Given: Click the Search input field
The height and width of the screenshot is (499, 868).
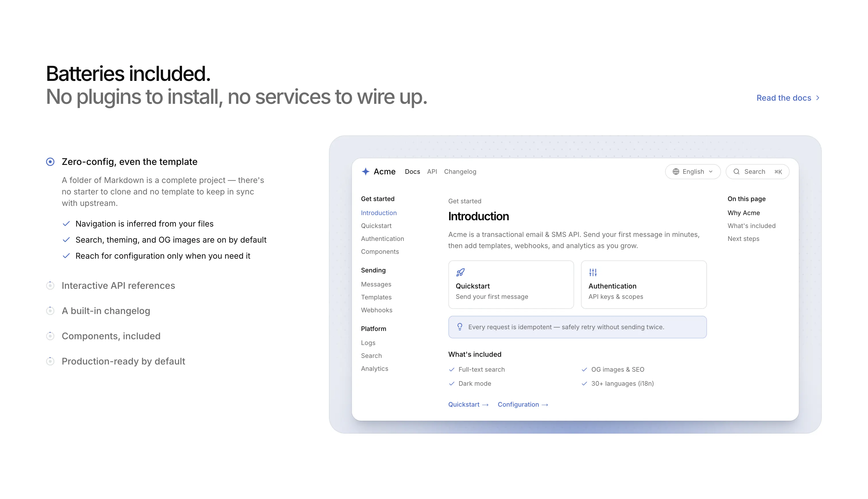Looking at the screenshot, I should coord(757,172).
